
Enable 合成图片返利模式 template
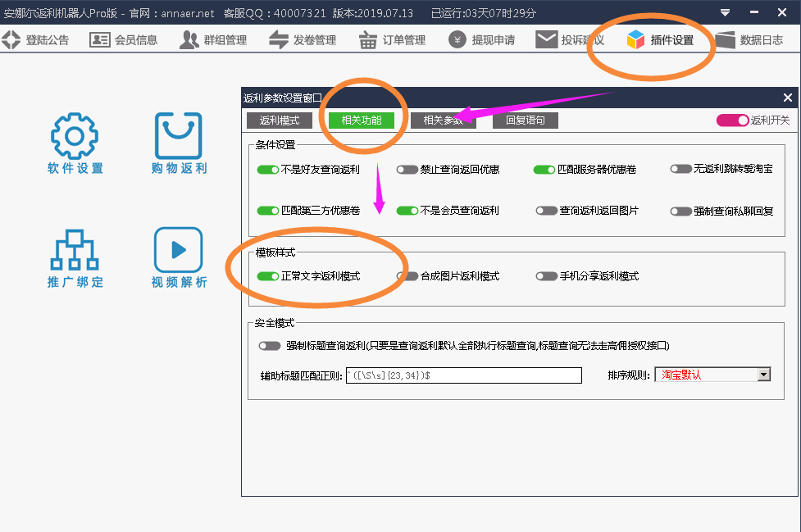407,276
